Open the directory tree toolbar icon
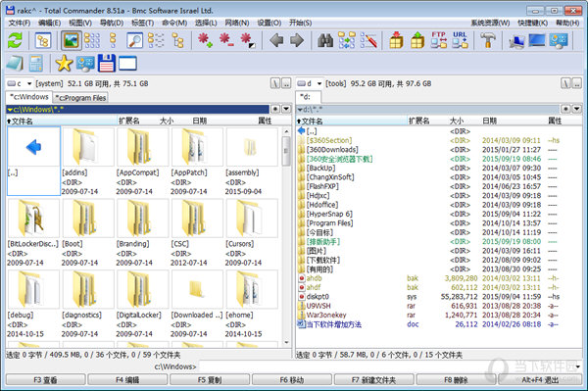Viewport: 588px width, 391px height. [43, 40]
